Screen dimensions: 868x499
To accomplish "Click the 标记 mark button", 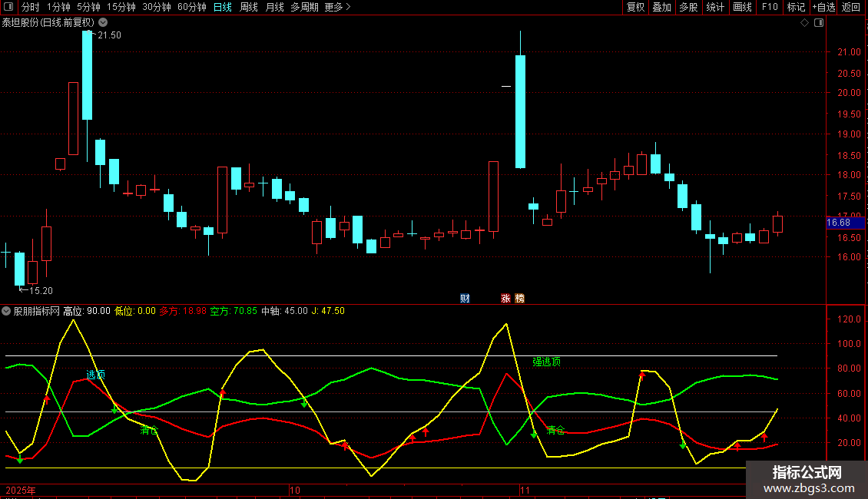I will coord(796,7).
